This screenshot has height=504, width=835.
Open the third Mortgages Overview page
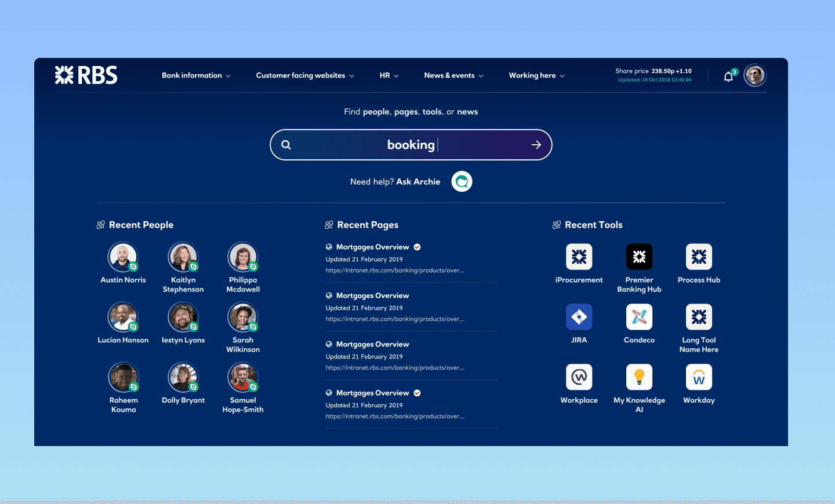(x=372, y=344)
